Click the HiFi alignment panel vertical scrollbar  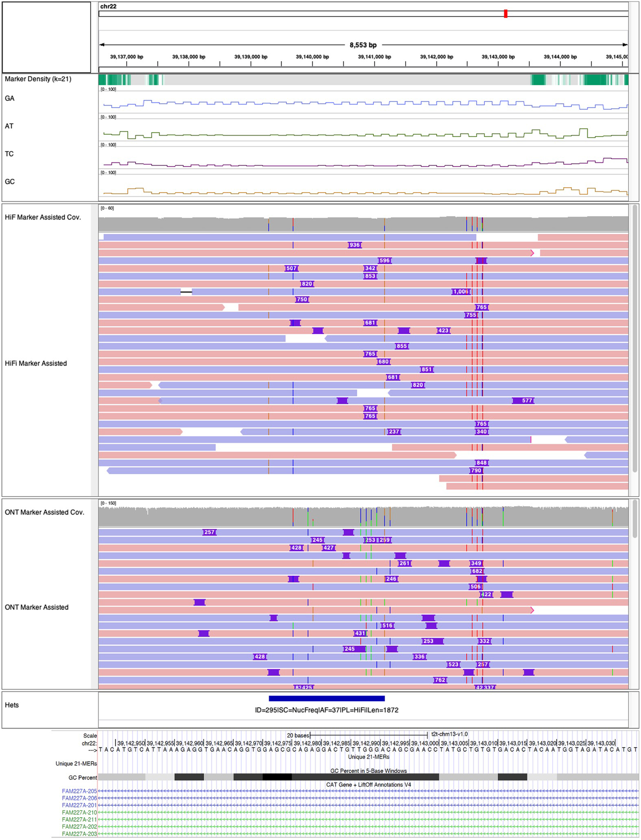pyautogui.click(x=635, y=339)
